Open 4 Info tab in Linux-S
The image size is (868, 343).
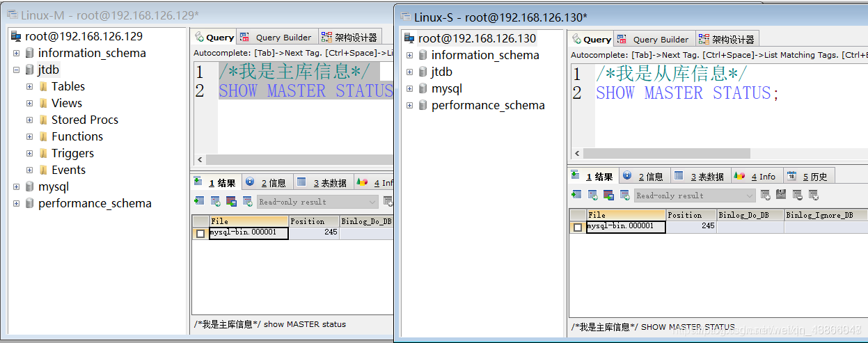[x=757, y=176]
